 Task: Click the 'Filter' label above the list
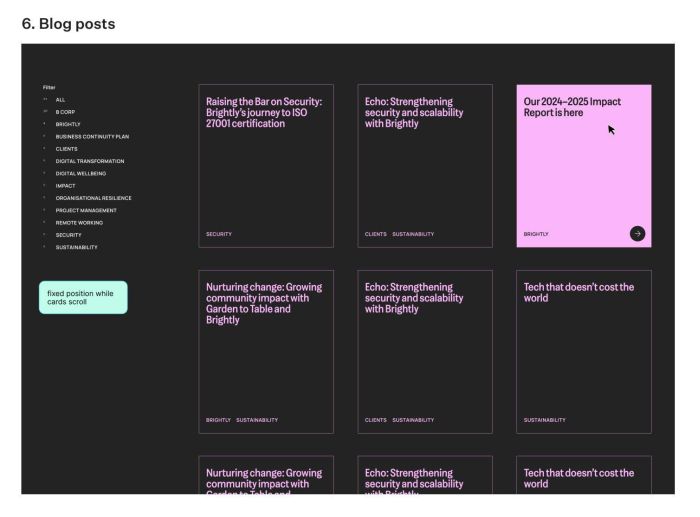pyautogui.click(x=49, y=88)
